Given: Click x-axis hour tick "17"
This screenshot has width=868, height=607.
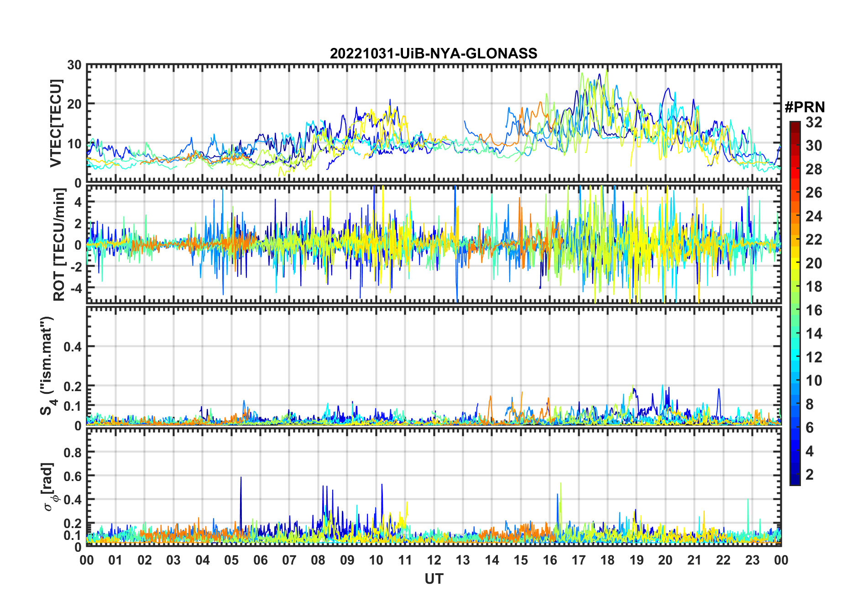Looking at the screenshot, I should pos(579,560).
